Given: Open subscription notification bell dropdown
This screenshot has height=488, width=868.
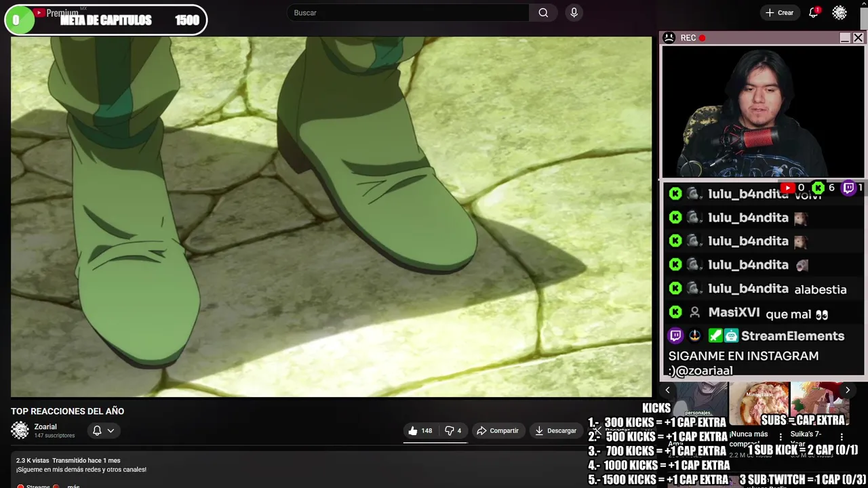Looking at the screenshot, I should point(102,430).
